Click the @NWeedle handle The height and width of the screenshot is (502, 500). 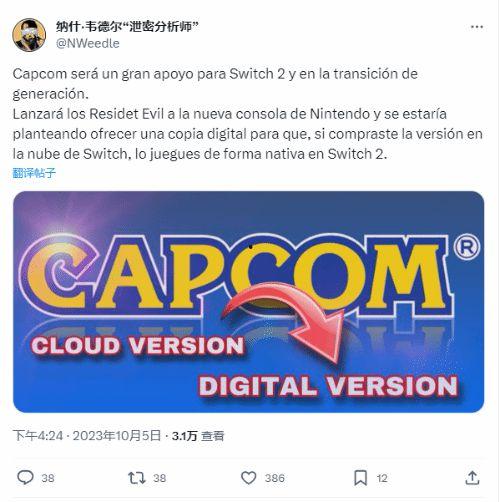click(88, 43)
